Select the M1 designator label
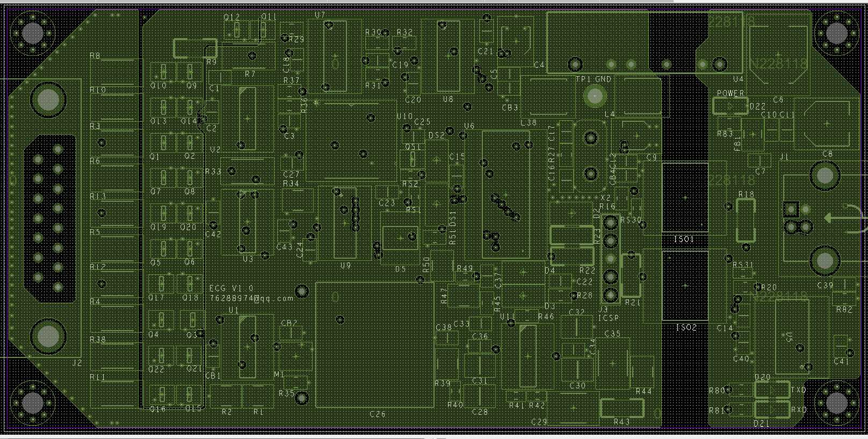Screen dimensions: 868x439 click(279, 374)
